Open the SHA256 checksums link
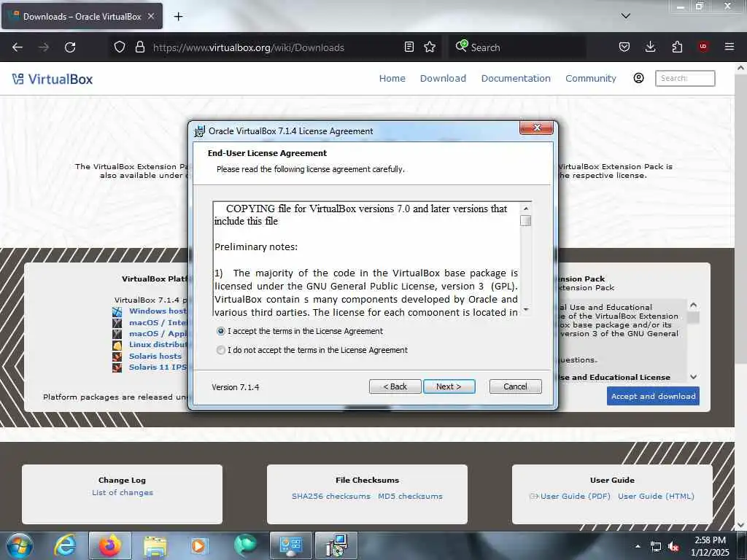 coord(331,496)
